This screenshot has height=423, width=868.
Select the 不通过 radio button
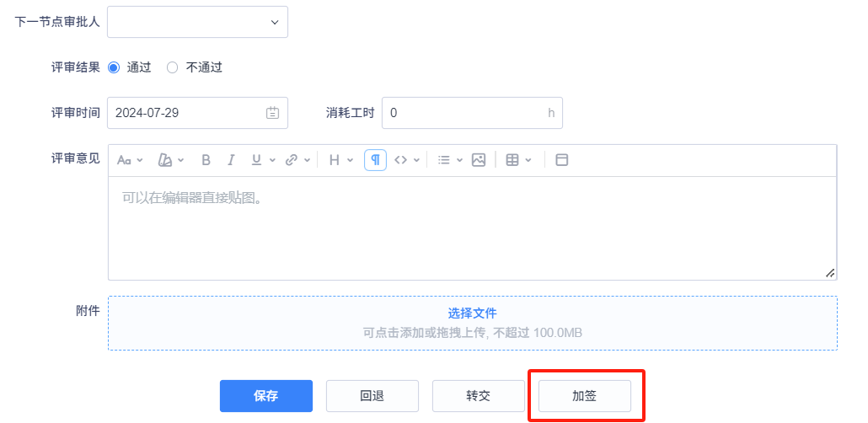point(172,67)
